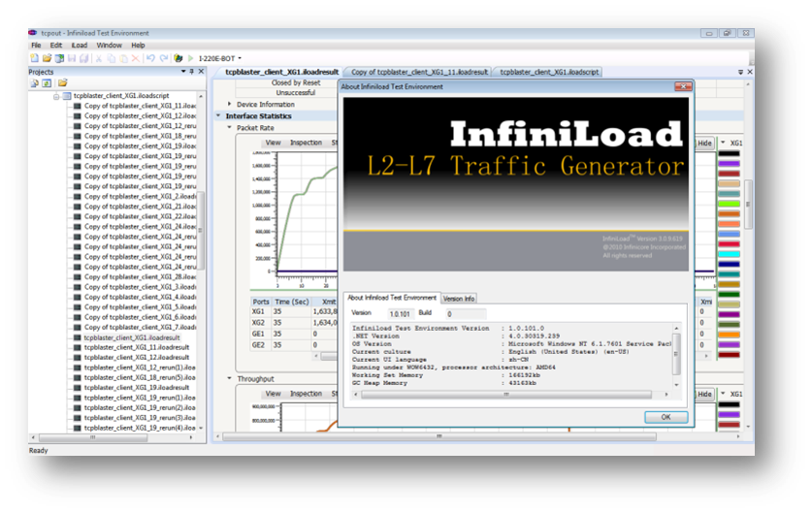812x513 pixels.
Task: Click the Projects panel horizontal scrollbar
Action: tap(112, 437)
